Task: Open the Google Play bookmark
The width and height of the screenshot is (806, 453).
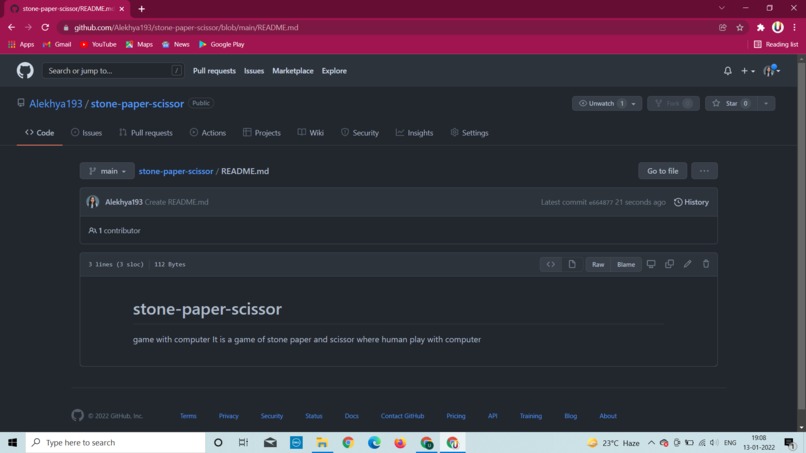Action: (222, 44)
